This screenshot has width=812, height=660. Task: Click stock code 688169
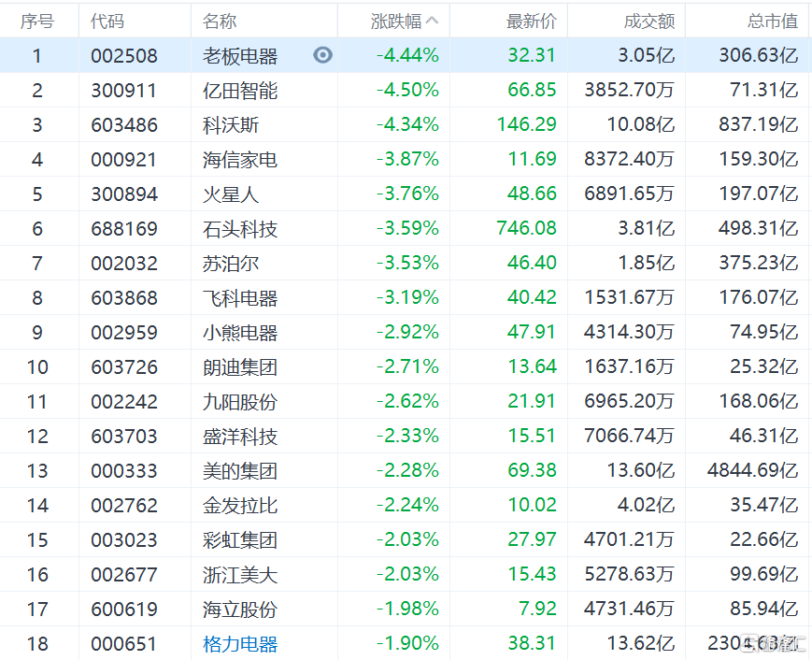[x=124, y=228]
